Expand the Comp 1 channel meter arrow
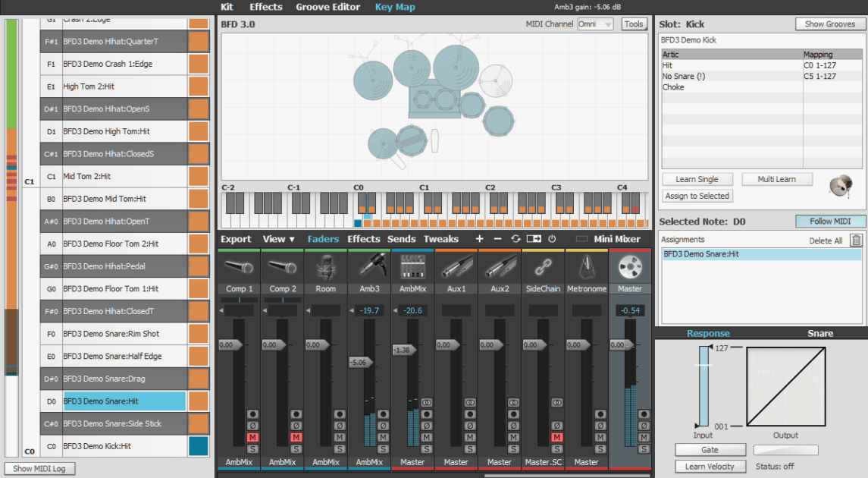 click(221, 311)
